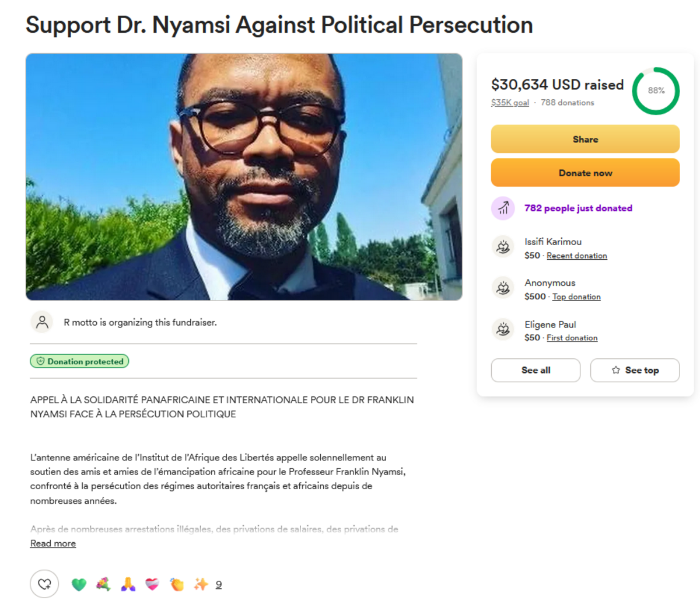Expand description with Read more
The width and height of the screenshot is (700, 607).
click(x=53, y=543)
